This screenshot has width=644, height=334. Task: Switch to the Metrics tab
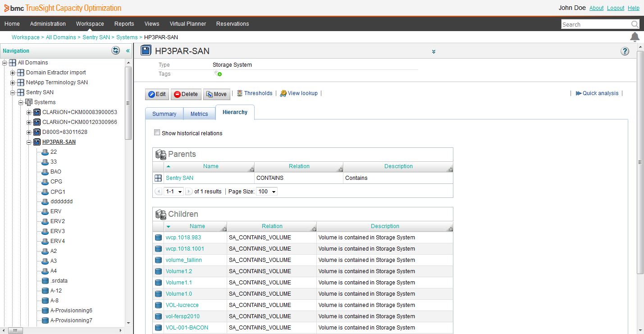[199, 114]
